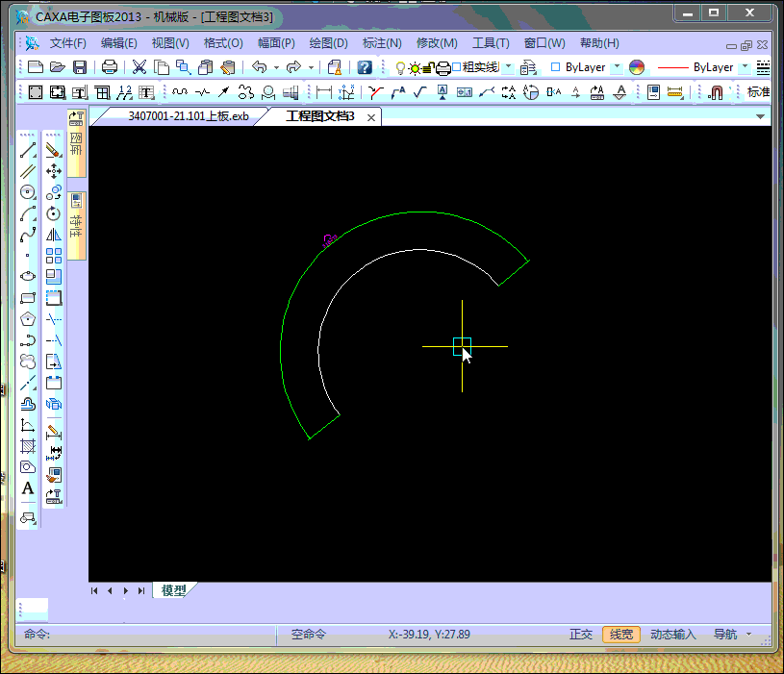Select the Rotate tool
The height and width of the screenshot is (674, 784).
[x=54, y=213]
